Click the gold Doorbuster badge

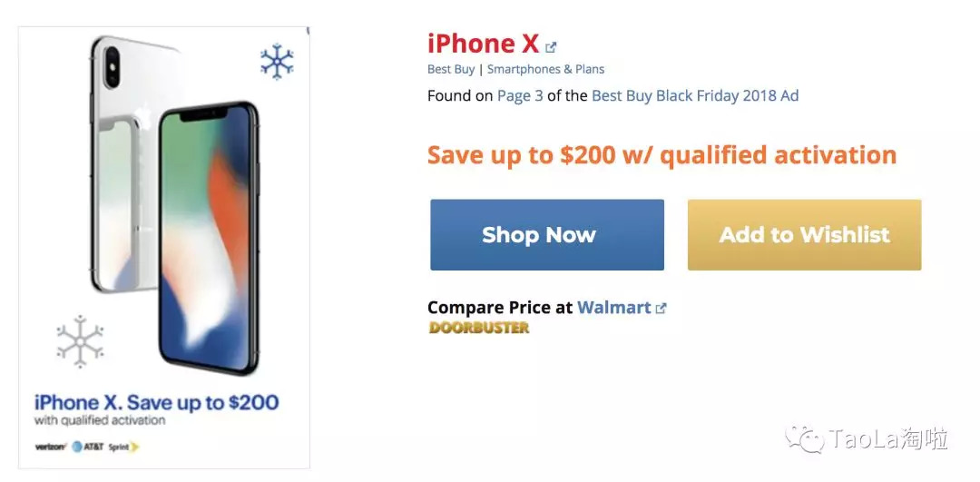(x=478, y=328)
